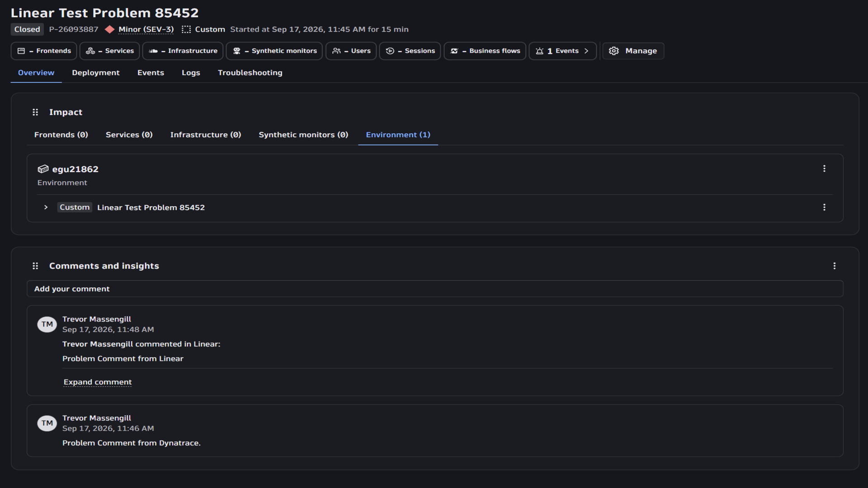
Task: Switch to the Overview tab
Action: (x=36, y=73)
